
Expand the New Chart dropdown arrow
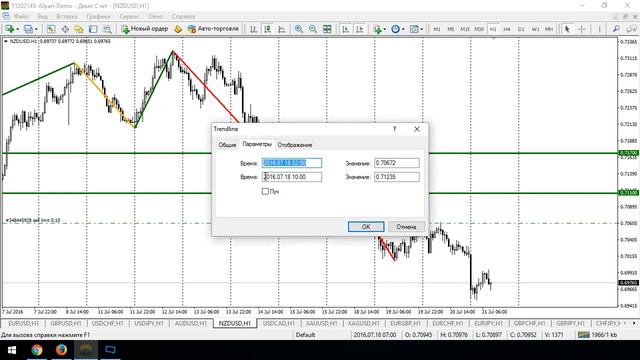point(17,29)
